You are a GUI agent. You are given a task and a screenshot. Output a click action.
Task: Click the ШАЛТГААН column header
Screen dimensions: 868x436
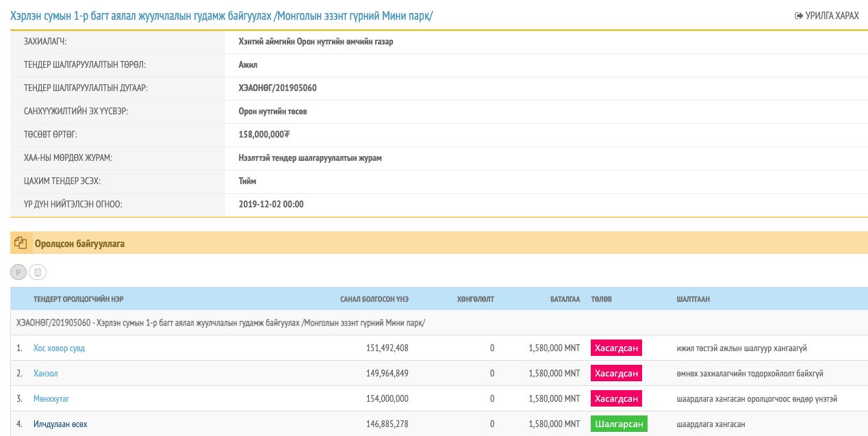pos(693,299)
